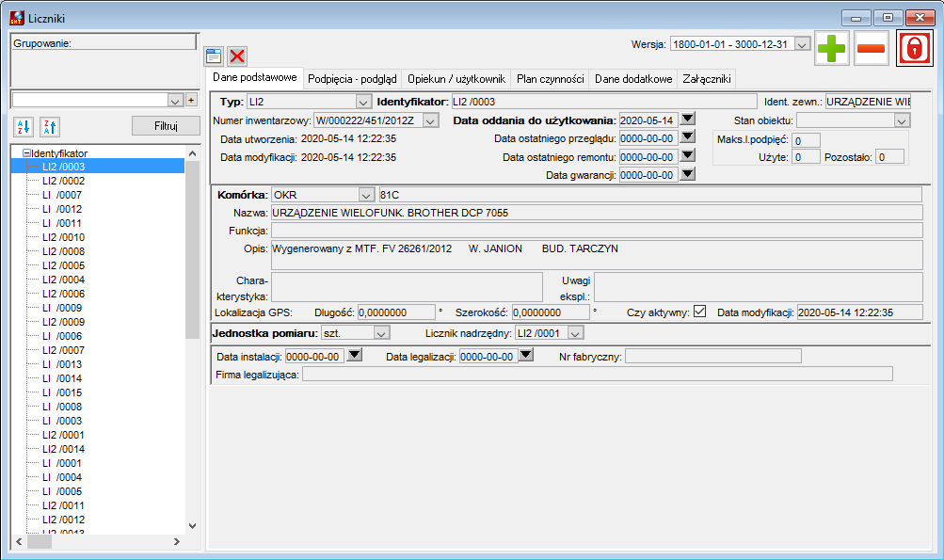The height and width of the screenshot is (560, 944).
Task: Switch to the Podpięcia - podgląd tab
Action: coord(352,79)
